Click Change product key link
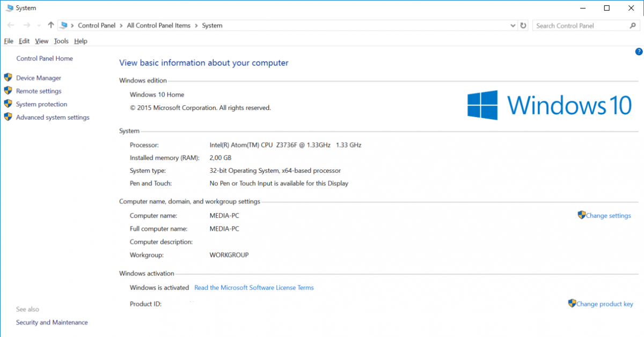644x337 pixels. point(605,304)
